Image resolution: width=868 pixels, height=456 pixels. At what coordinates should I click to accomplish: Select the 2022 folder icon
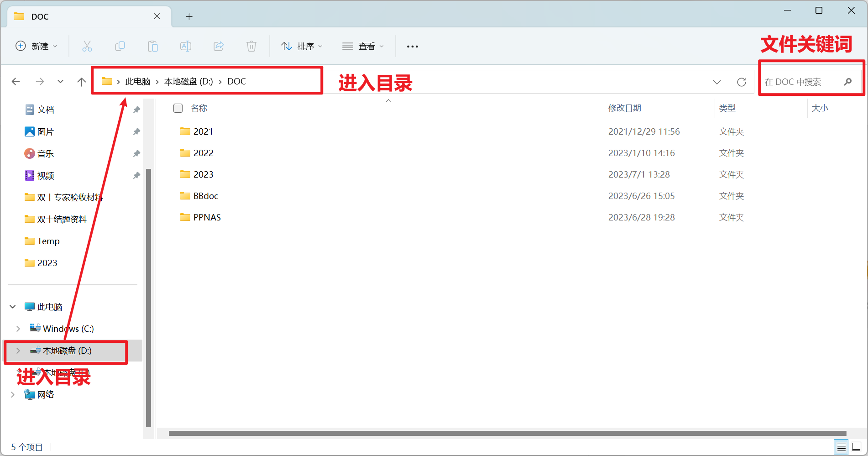[x=185, y=153]
